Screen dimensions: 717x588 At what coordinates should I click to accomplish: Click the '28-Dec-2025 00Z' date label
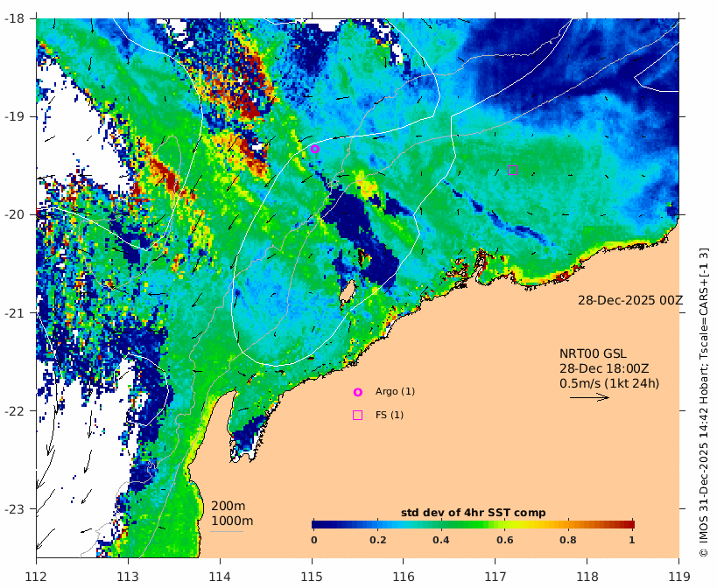click(630, 301)
